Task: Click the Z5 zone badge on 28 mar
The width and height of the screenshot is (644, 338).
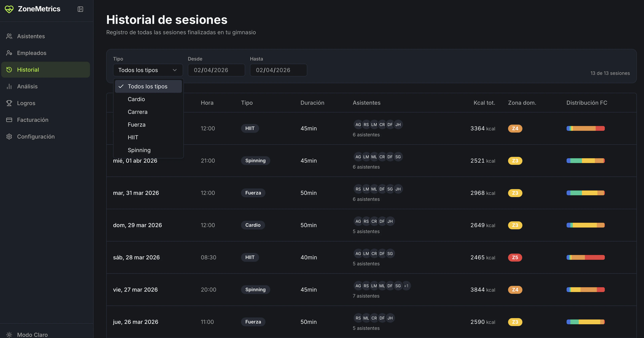Action: coord(515,258)
